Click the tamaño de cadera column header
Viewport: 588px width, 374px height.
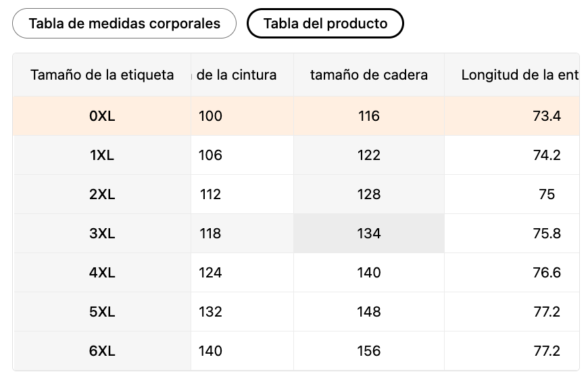tap(368, 75)
